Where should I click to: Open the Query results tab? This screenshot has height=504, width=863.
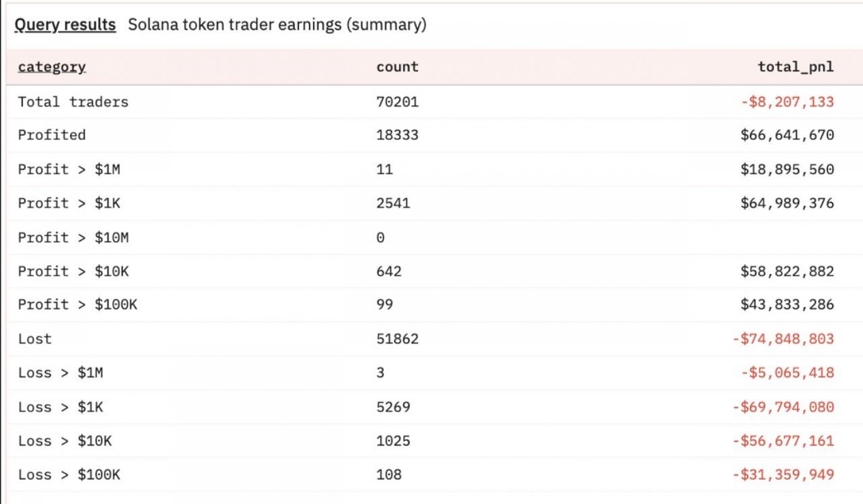(65, 25)
